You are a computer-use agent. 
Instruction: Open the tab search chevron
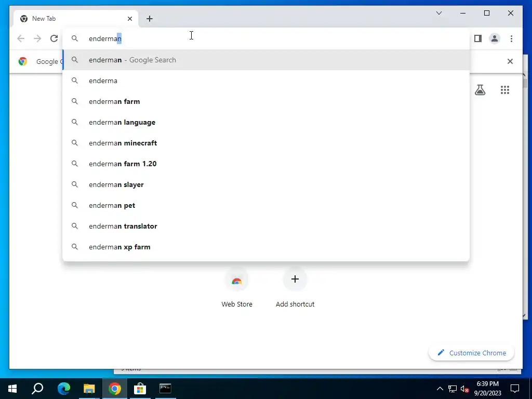point(439,13)
